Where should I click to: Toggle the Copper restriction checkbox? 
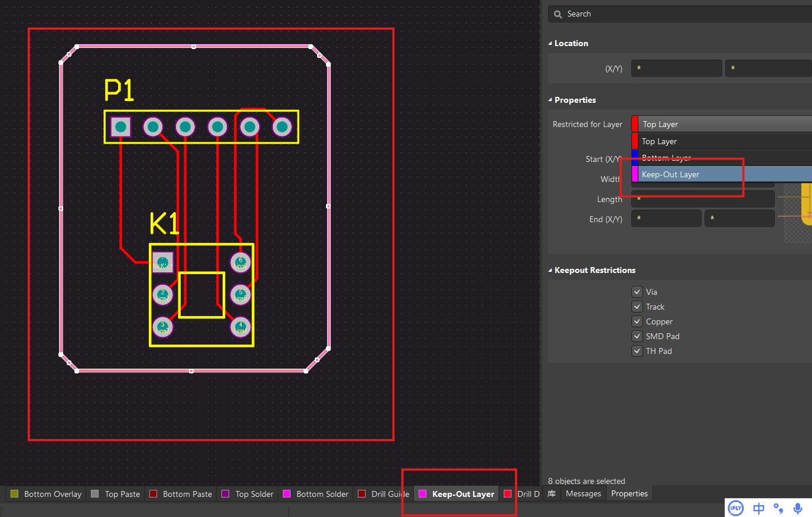point(637,321)
